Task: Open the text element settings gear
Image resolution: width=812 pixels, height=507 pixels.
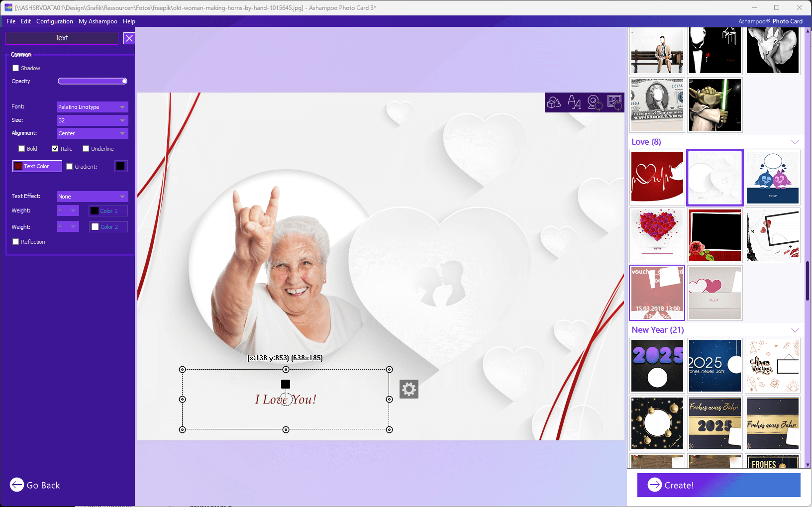Action: 408,389
